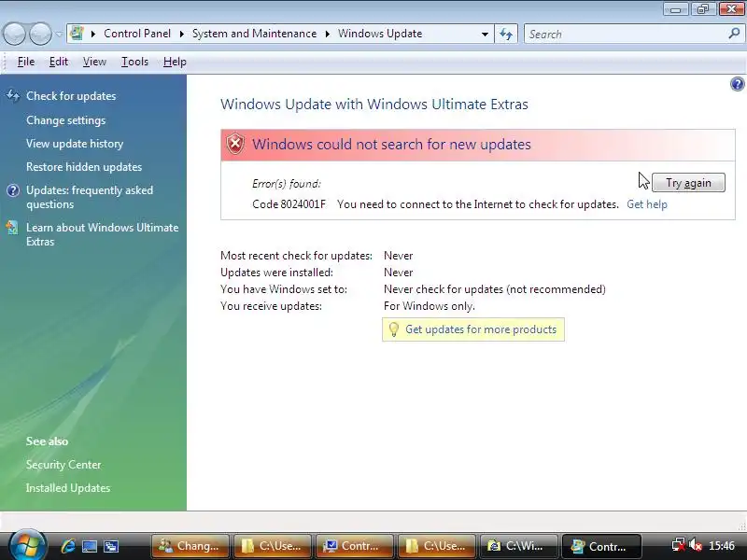Click the Get help link

(646, 204)
